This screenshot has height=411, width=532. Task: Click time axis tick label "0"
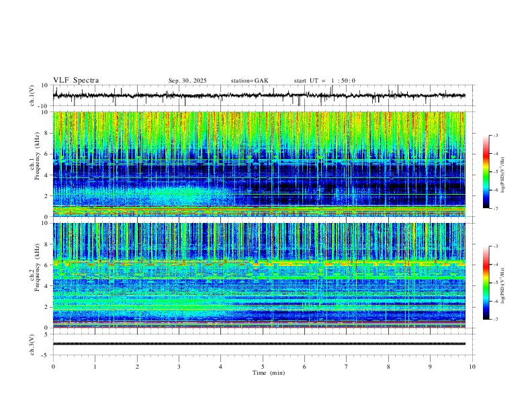pyautogui.click(x=53, y=367)
